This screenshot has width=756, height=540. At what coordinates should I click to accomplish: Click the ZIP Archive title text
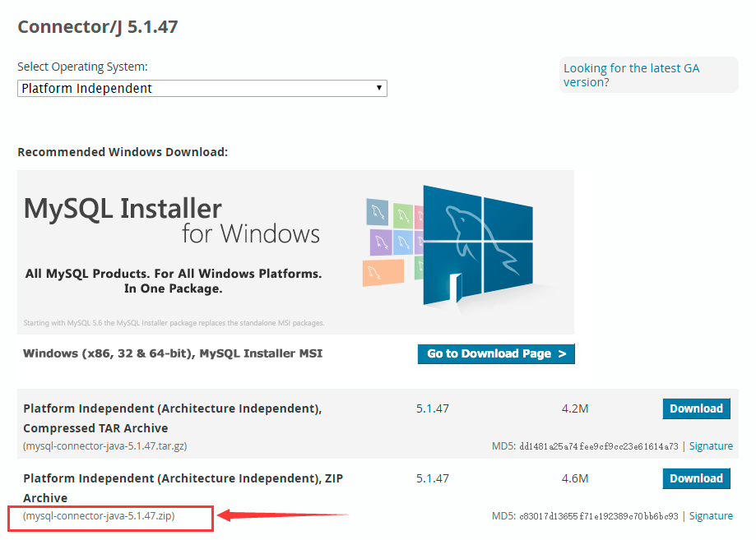click(183, 488)
